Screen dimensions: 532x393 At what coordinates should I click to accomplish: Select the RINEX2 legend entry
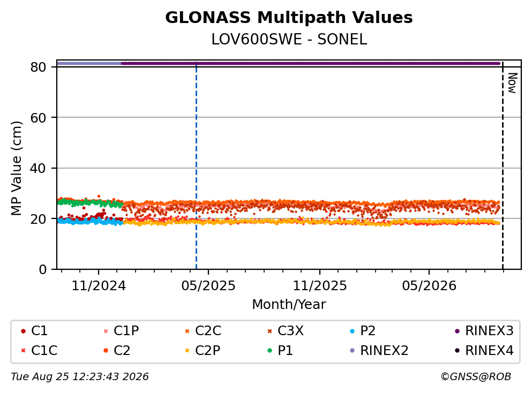click(379, 350)
